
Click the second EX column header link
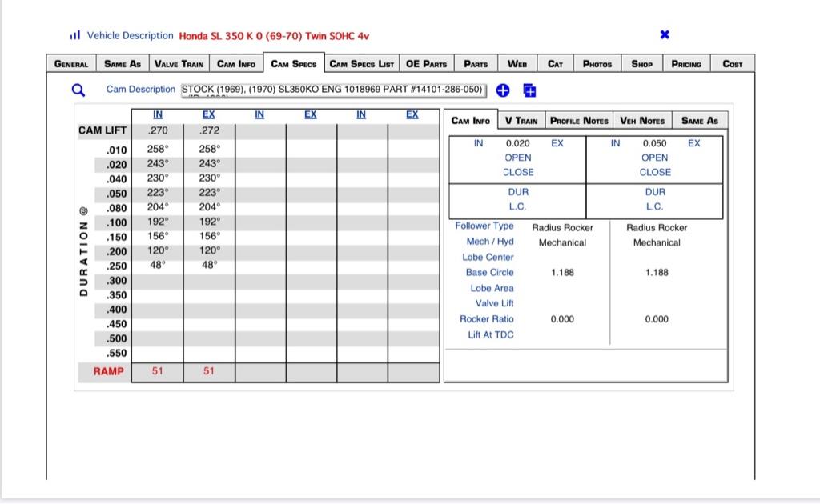click(x=311, y=114)
